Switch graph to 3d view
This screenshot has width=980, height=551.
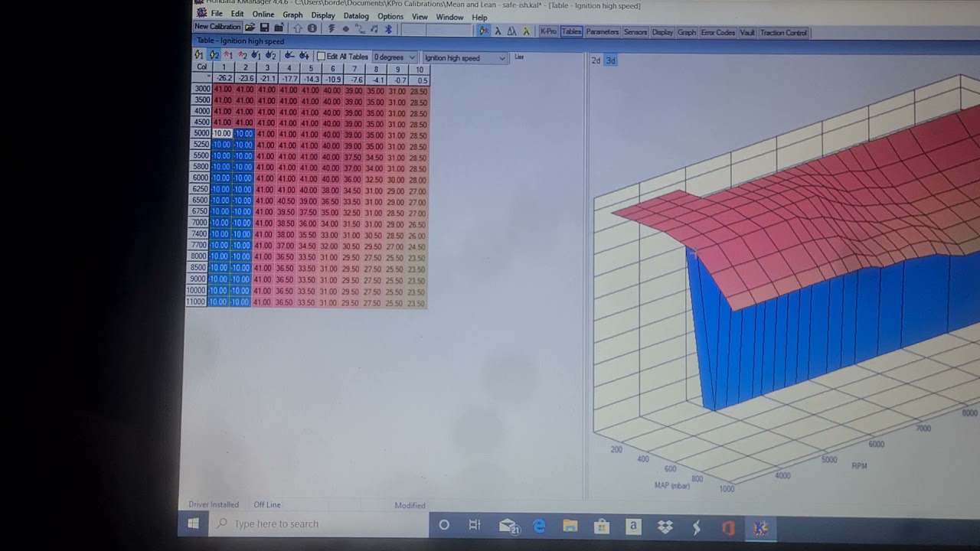[611, 60]
